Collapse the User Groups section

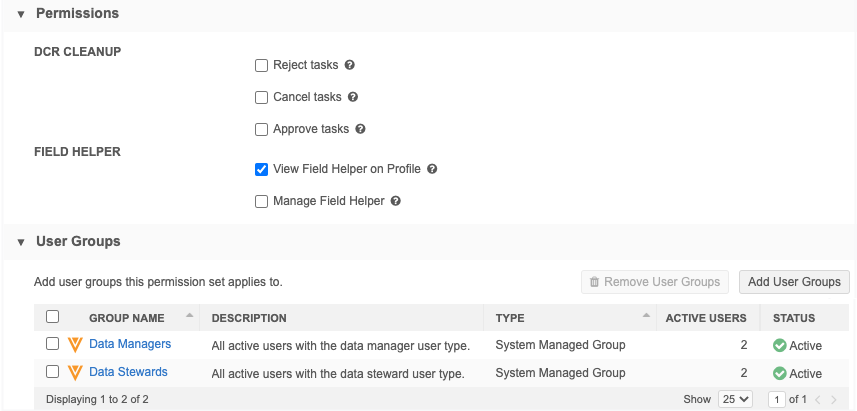(21, 242)
